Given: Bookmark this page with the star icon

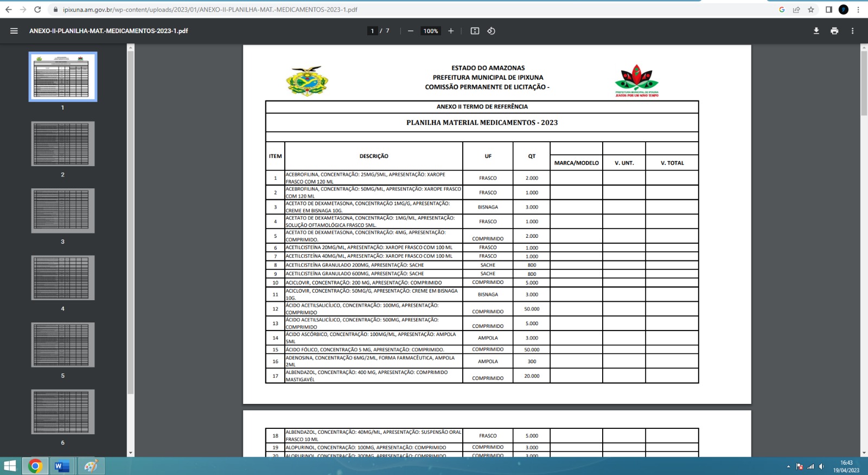Looking at the screenshot, I should [x=811, y=9].
